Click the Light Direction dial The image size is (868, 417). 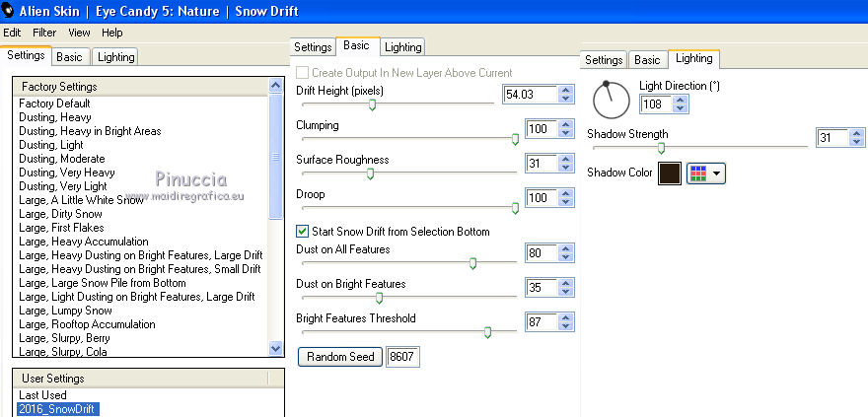tap(612, 101)
